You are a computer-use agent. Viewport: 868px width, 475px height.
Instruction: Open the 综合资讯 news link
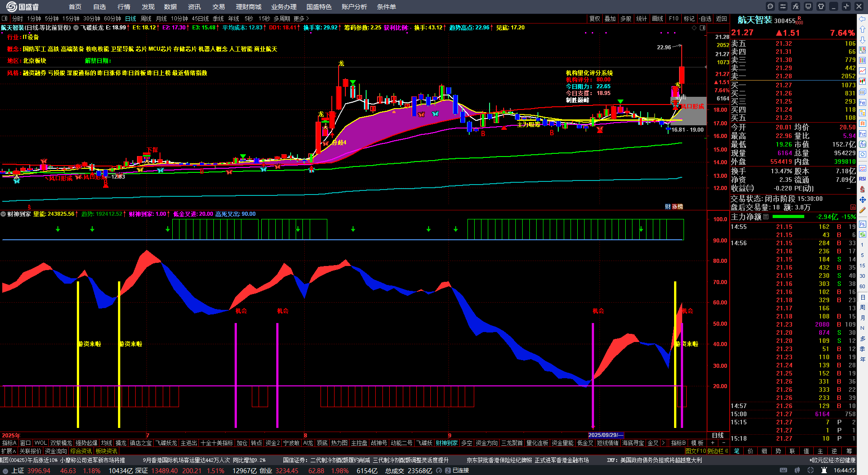[x=81, y=451]
